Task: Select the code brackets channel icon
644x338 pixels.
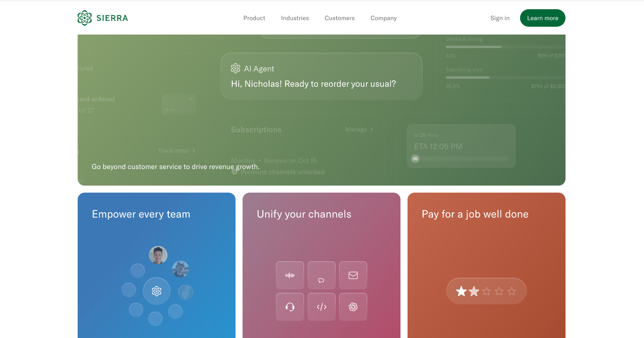Action: (321, 307)
